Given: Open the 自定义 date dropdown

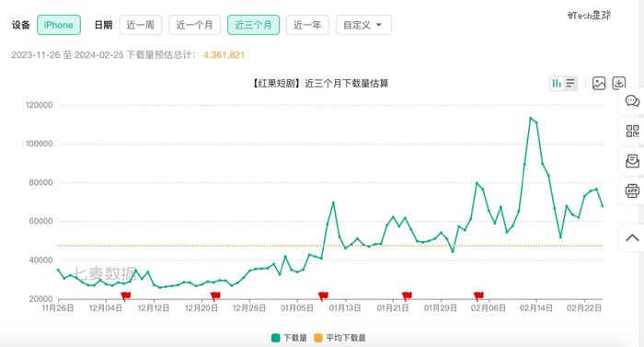Looking at the screenshot, I should pos(363,25).
